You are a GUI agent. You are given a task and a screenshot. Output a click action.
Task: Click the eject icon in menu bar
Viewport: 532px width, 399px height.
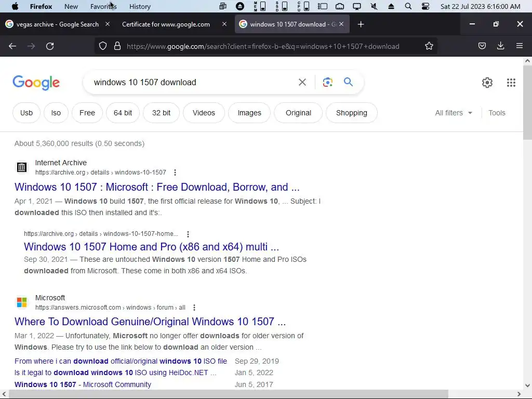[391, 6]
